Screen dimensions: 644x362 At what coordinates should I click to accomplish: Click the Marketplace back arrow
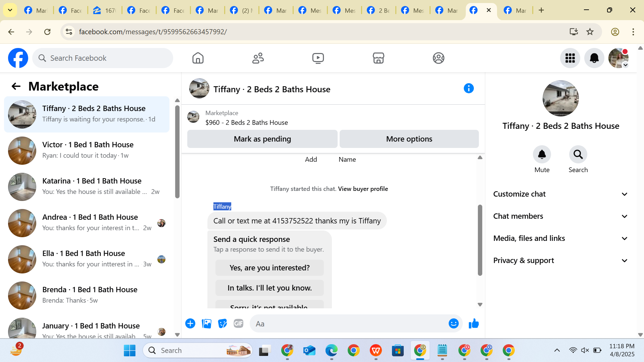tap(16, 87)
